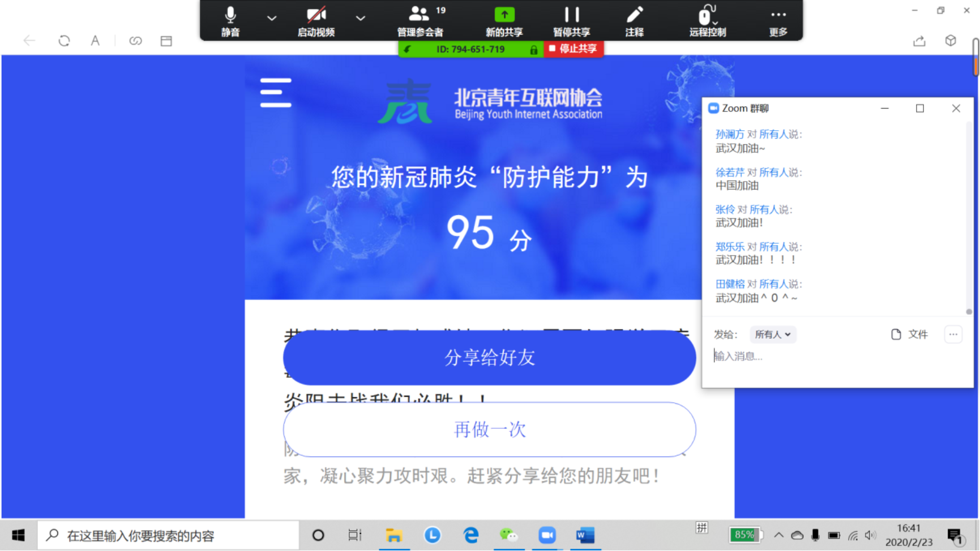Open the 所有人 recipient dropdown in chat
Viewport: 980px width, 551px height.
tap(772, 334)
